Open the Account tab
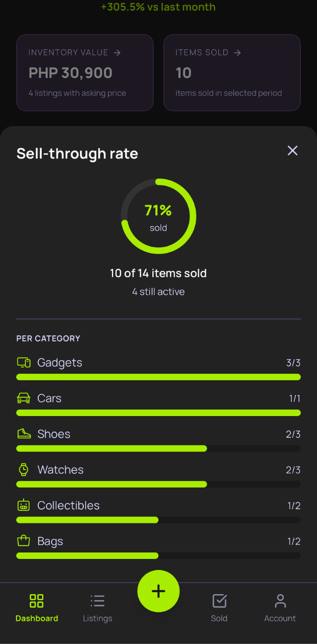The height and width of the screenshot is (644, 317). 280,607
